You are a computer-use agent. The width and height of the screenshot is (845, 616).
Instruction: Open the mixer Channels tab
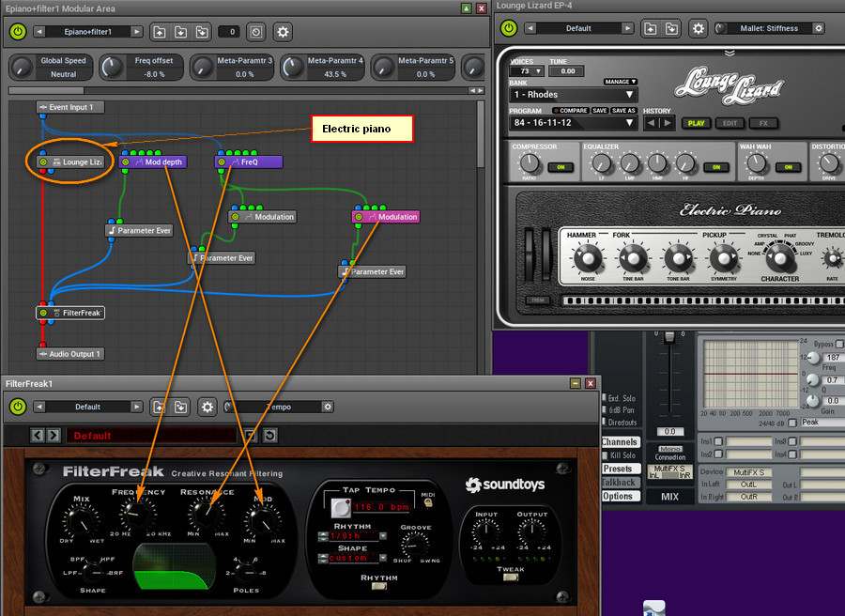620,442
